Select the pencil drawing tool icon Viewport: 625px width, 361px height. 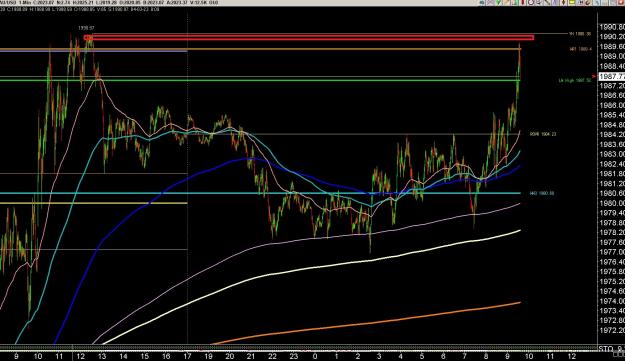(x=506, y=2)
